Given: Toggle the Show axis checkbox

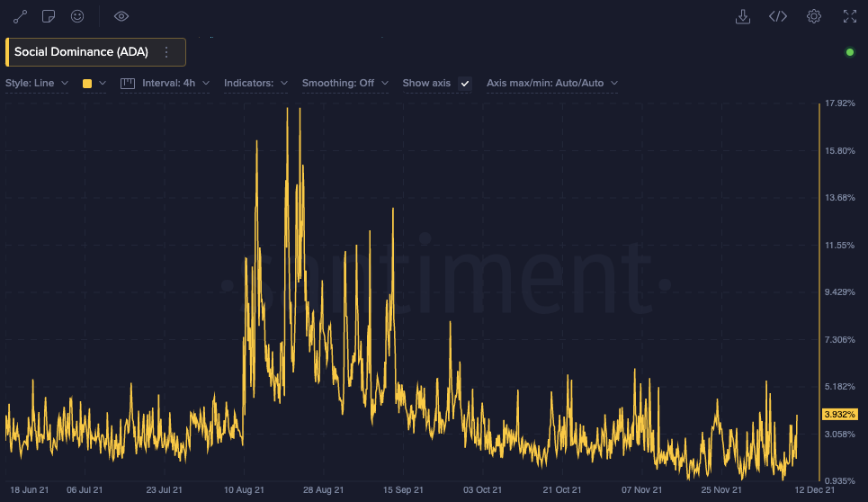Looking at the screenshot, I should tap(465, 84).
